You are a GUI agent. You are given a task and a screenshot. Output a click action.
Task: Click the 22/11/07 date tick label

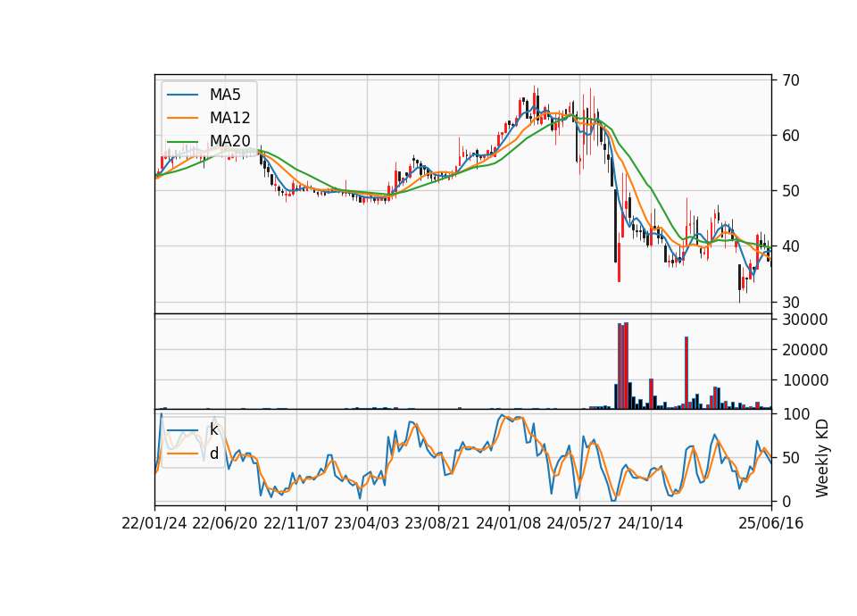296,523
